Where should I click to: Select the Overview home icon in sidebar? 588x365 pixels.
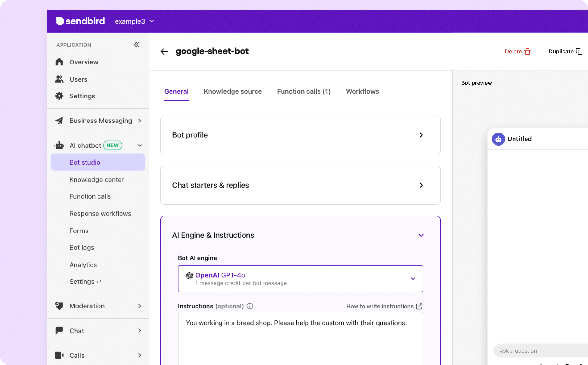[x=59, y=62]
